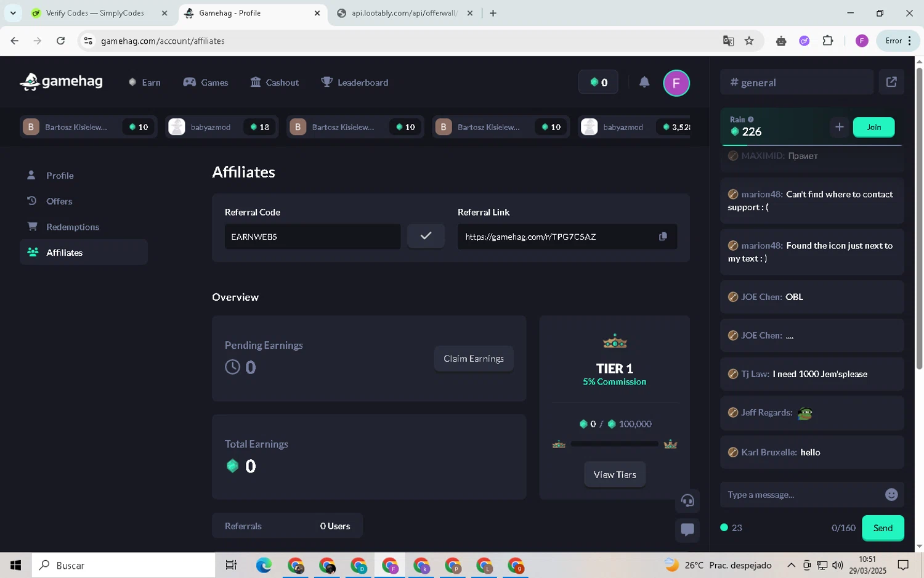924x578 pixels.
Task: Copy the referral link
Action: (663, 237)
